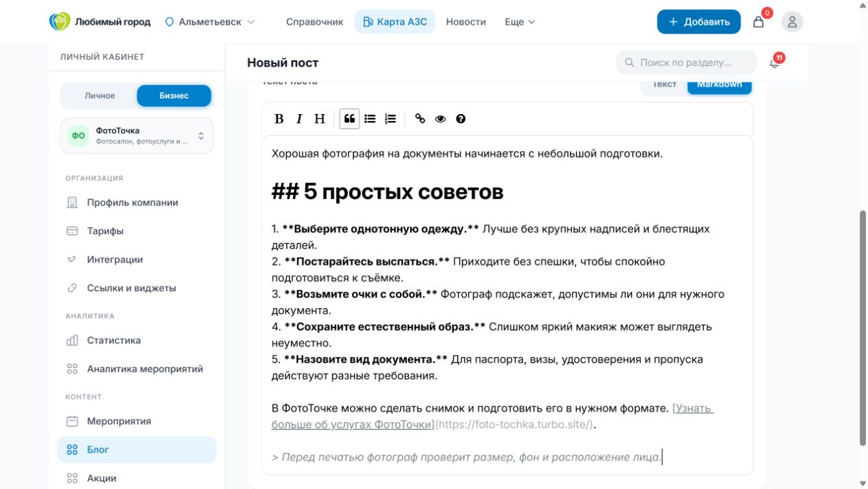868x489 pixels.
Task: Click list item Сохраните естественный образ
Action: coord(492,335)
